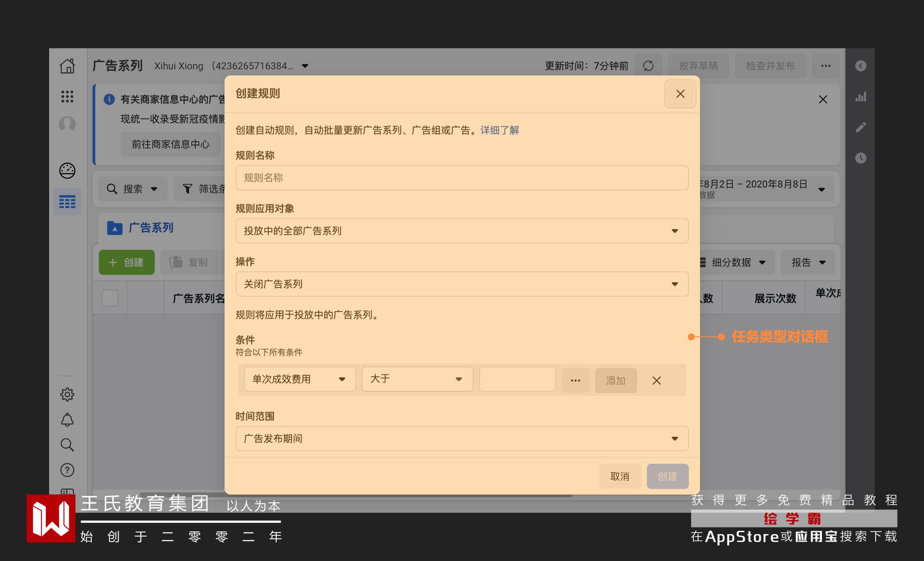Screen dimensions: 924x561
Task: Select the campaigns table icon in sidebar
Action: 67,202
